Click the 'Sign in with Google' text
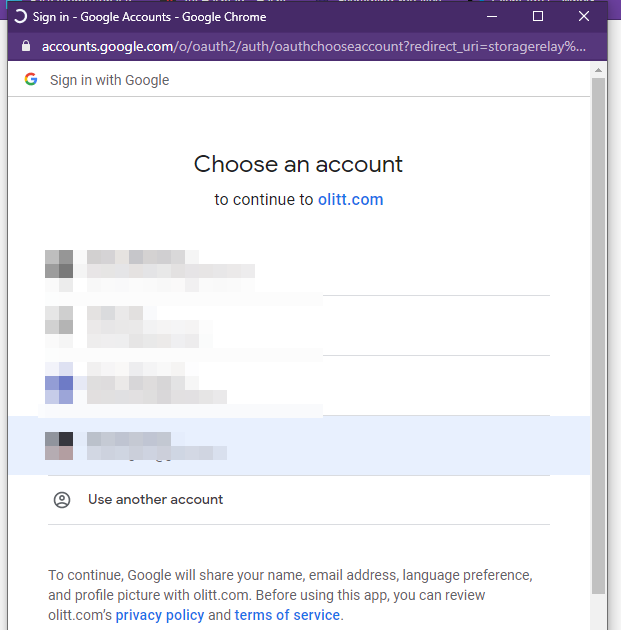The image size is (621, 630). [110, 80]
